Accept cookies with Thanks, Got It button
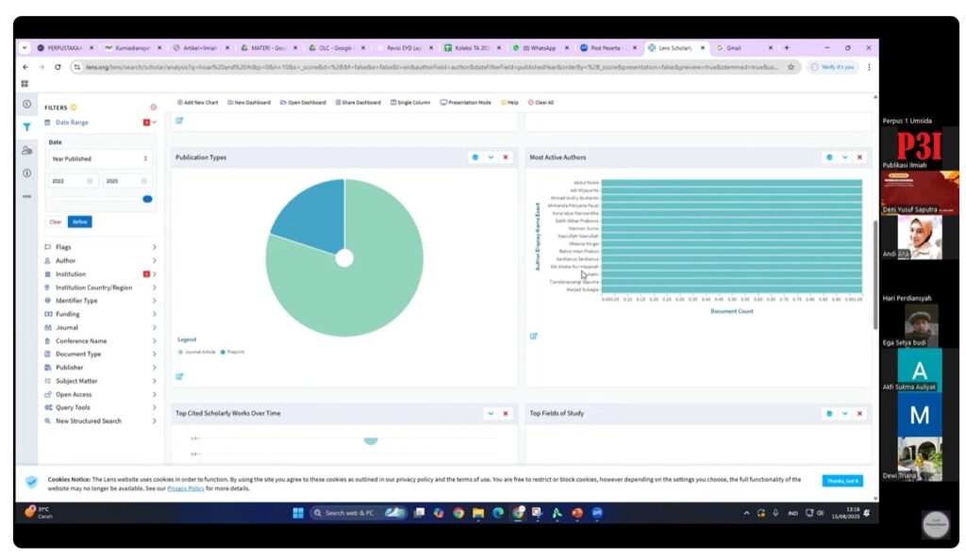 click(x=841, y=481)
